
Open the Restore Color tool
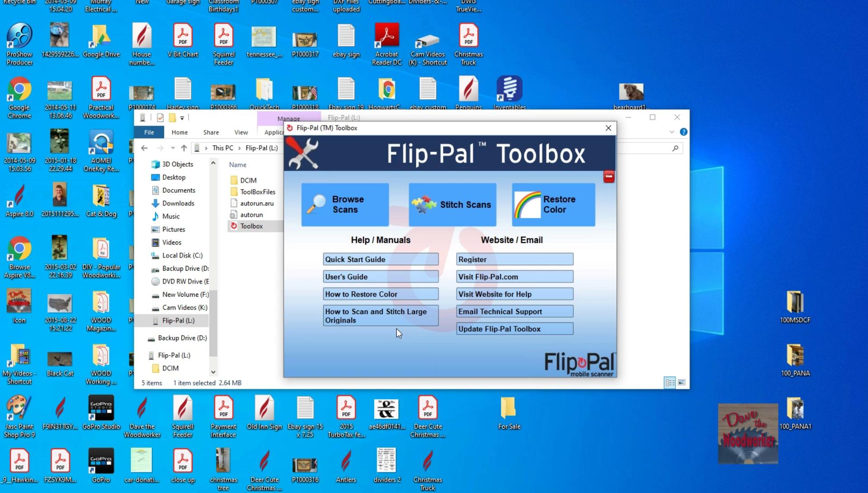553,204
